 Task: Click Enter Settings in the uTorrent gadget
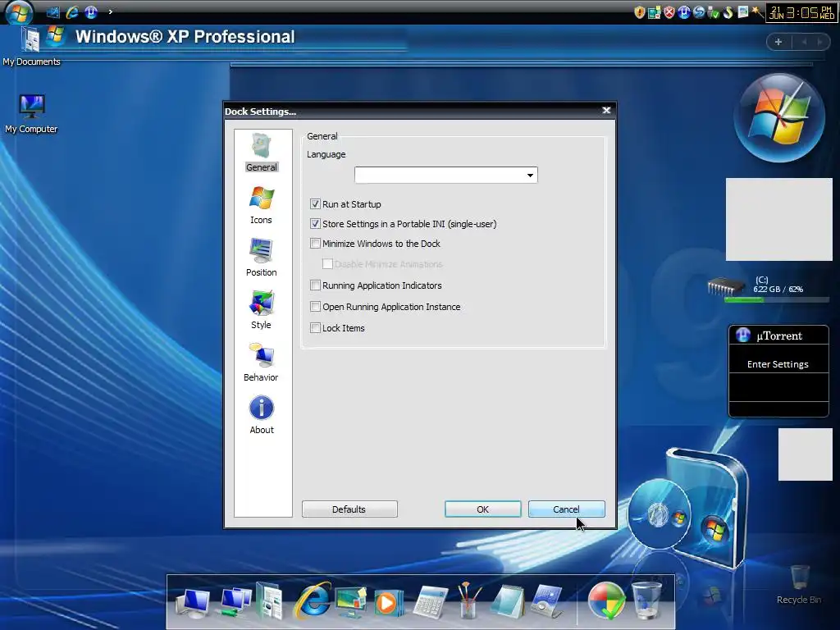coord(778,364)
